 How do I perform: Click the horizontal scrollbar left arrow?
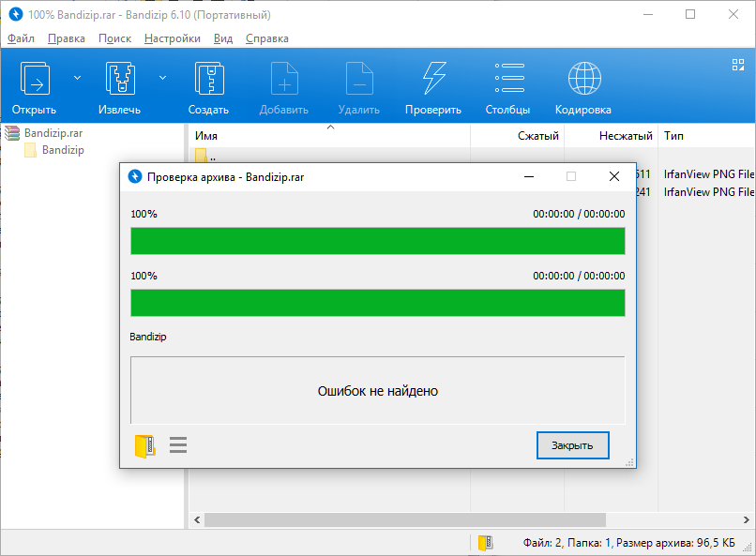tap(197, 519)
